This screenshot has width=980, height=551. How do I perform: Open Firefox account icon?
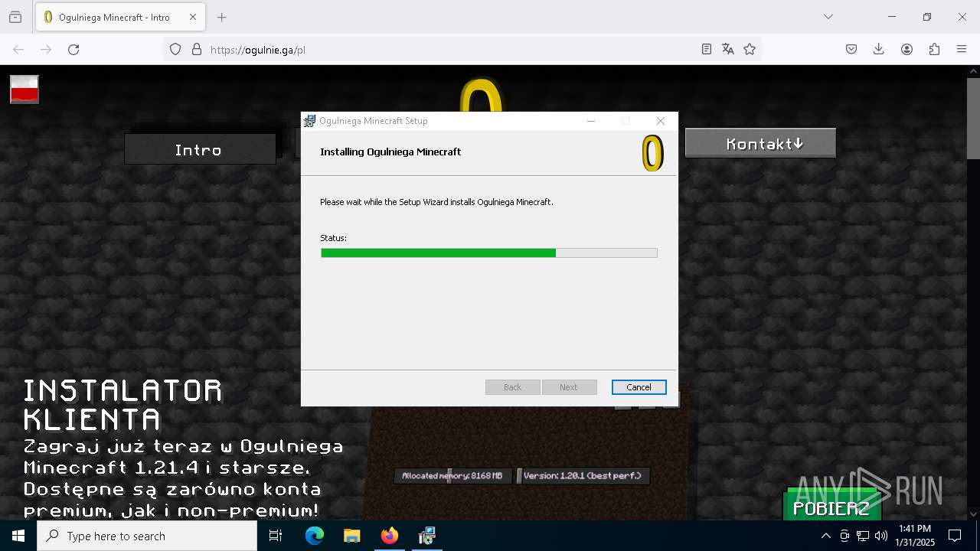coord(906,49)
